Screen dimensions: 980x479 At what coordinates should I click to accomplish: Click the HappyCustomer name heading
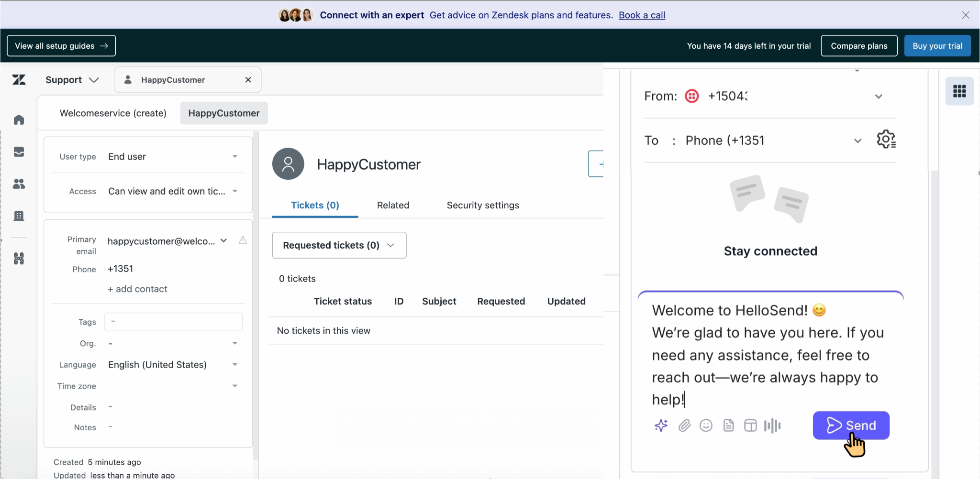pos(368,164)
